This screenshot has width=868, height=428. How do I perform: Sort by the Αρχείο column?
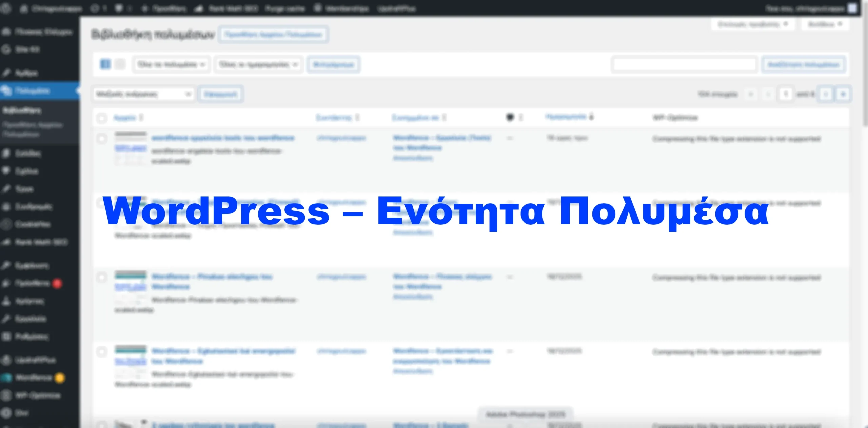pos(128,118)
